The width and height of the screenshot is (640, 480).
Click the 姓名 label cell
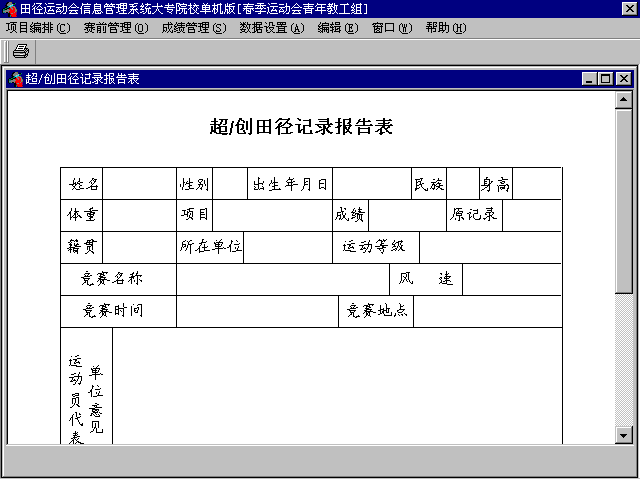(82, 184)
